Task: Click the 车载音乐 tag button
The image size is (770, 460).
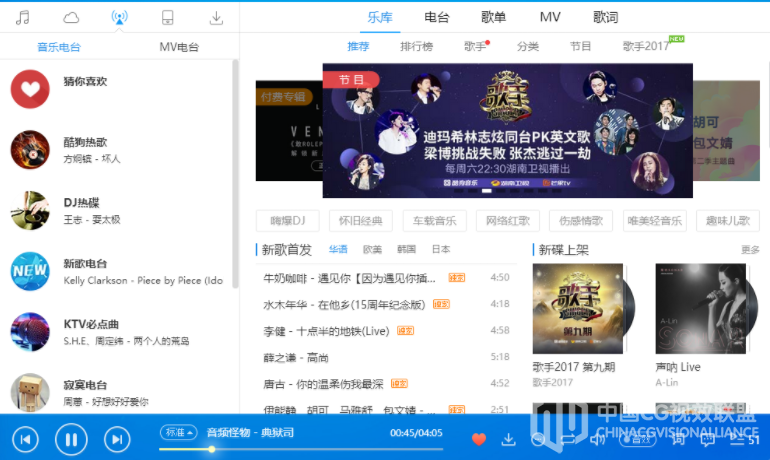Action: tap(435, 221)
